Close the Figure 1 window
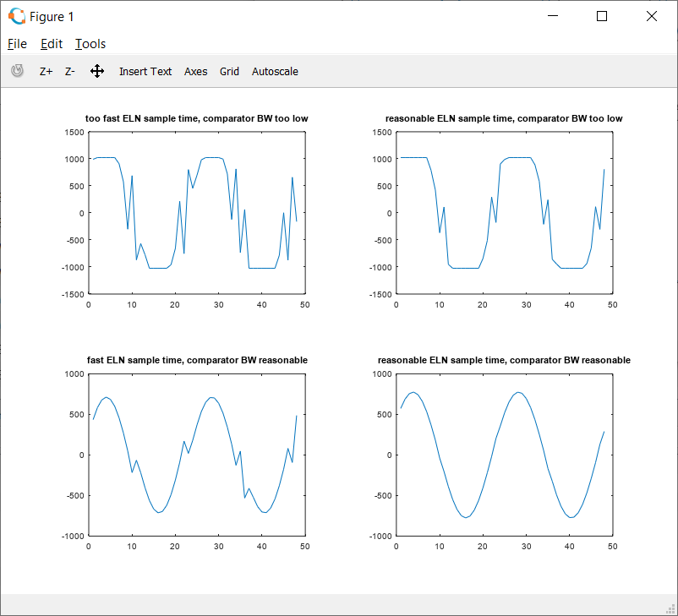Screen dimensions: 678x616 (x=652, y=16)
